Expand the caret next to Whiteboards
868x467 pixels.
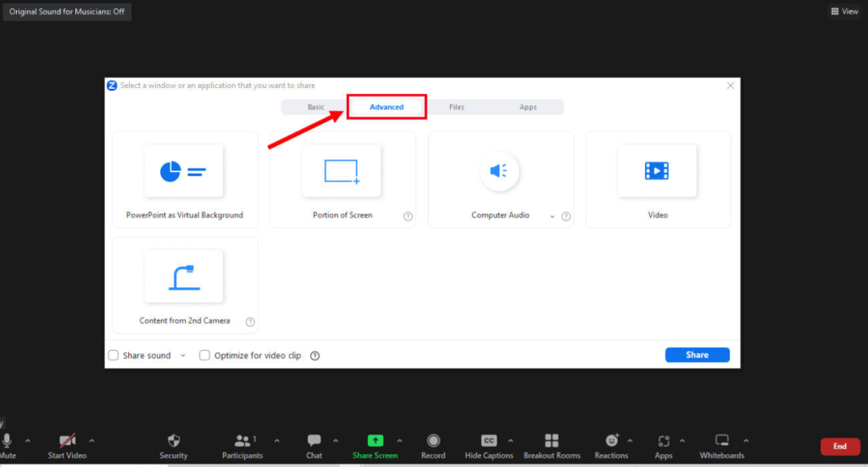[746, 441]
